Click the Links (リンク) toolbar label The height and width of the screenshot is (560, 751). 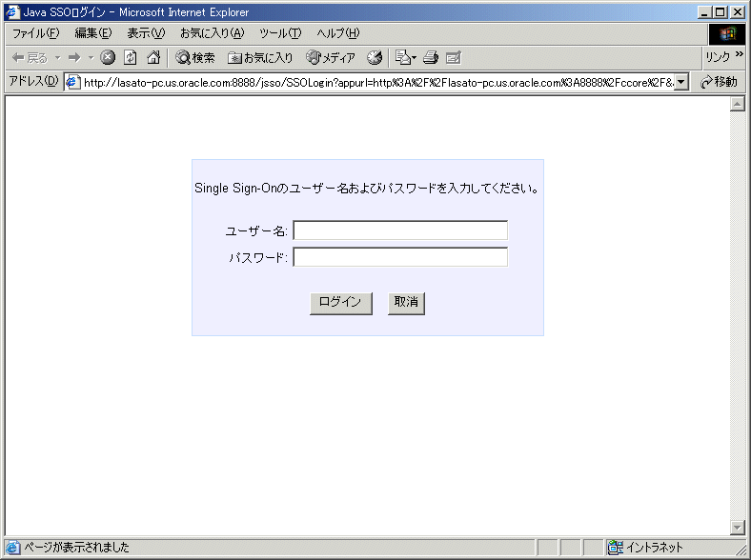pos(717,57)
